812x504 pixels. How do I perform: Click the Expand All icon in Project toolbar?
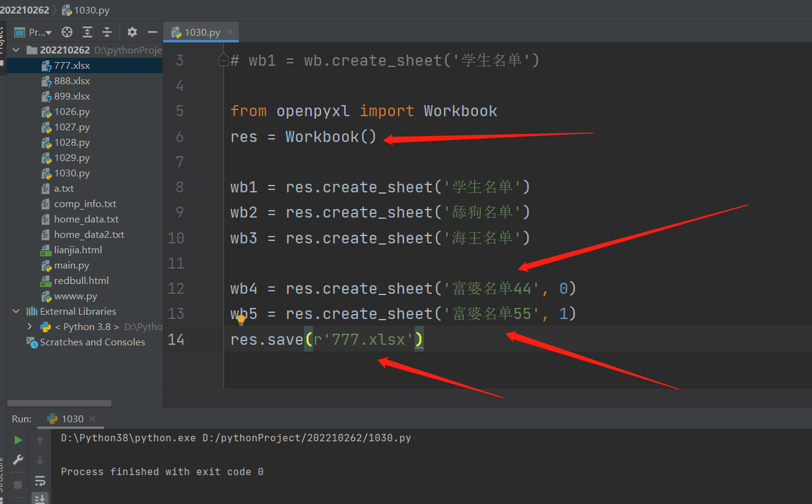[87, 32]
